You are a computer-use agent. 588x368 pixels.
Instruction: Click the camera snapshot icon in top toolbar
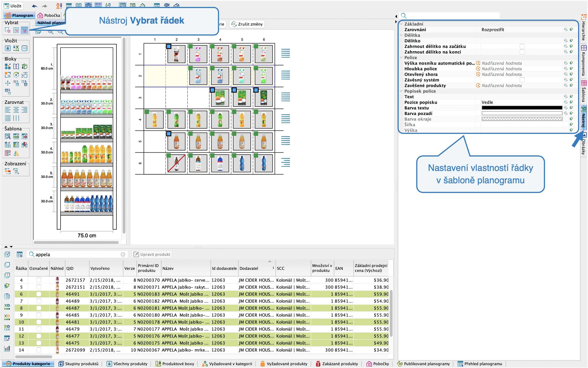tap(89, 5)
